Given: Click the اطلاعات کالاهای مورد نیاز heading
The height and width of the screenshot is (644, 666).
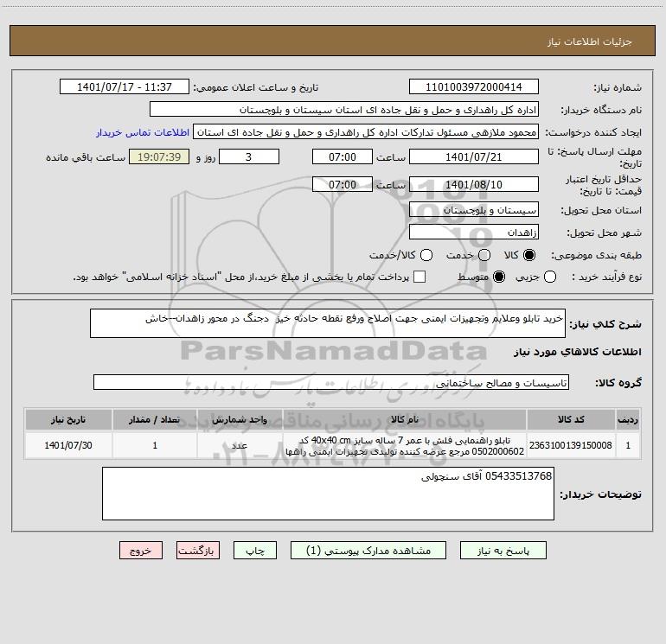Looking at the screenshot, I should coord(577,352).
